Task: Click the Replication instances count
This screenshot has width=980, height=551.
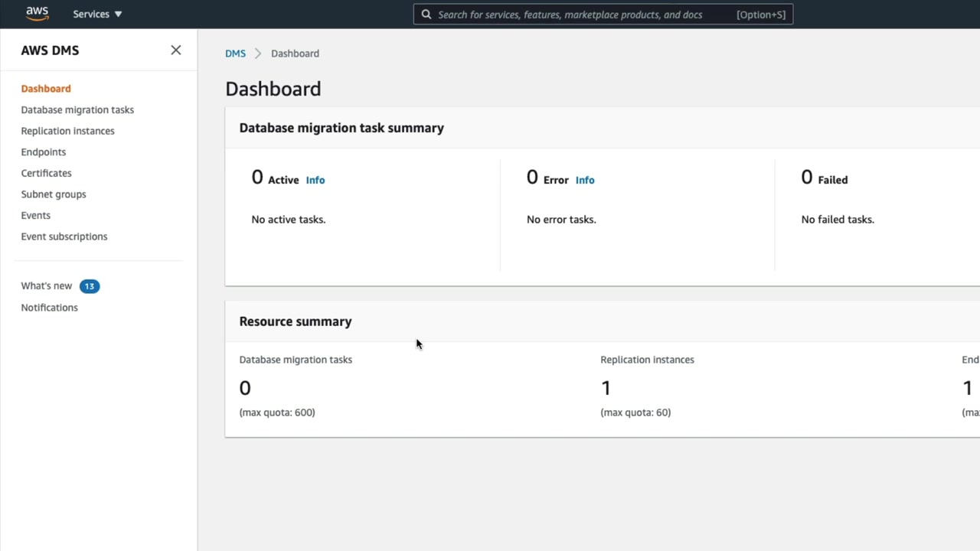Action: pos(606,388)
